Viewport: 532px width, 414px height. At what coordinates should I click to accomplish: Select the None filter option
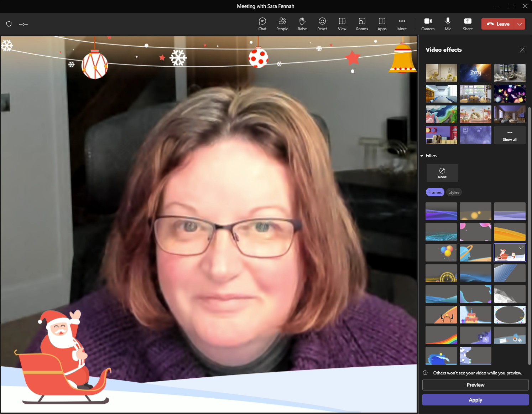(442, 173)
